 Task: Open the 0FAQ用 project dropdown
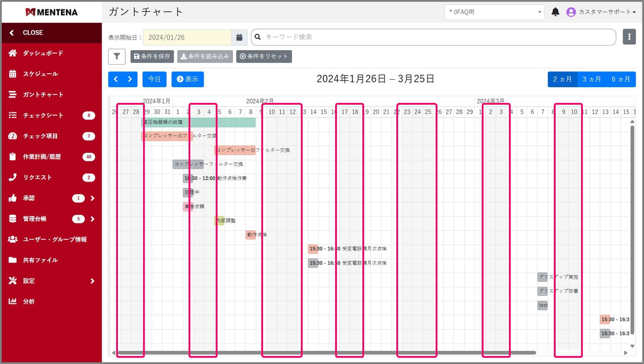pyautogui.click(x=494, y=12)
